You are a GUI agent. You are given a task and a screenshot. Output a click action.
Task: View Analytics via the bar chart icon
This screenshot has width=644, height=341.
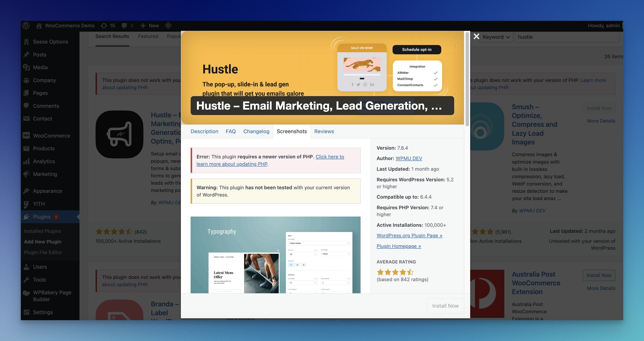click(27, 161)
